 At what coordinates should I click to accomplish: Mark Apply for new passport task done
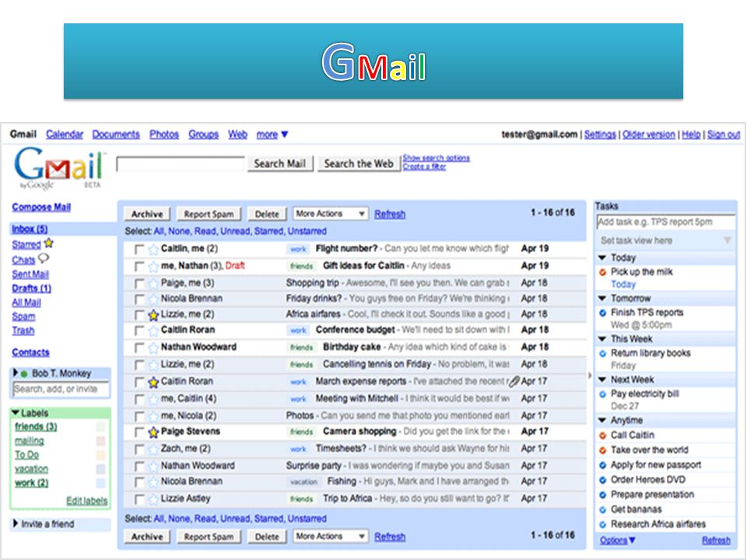click(602, 465)
